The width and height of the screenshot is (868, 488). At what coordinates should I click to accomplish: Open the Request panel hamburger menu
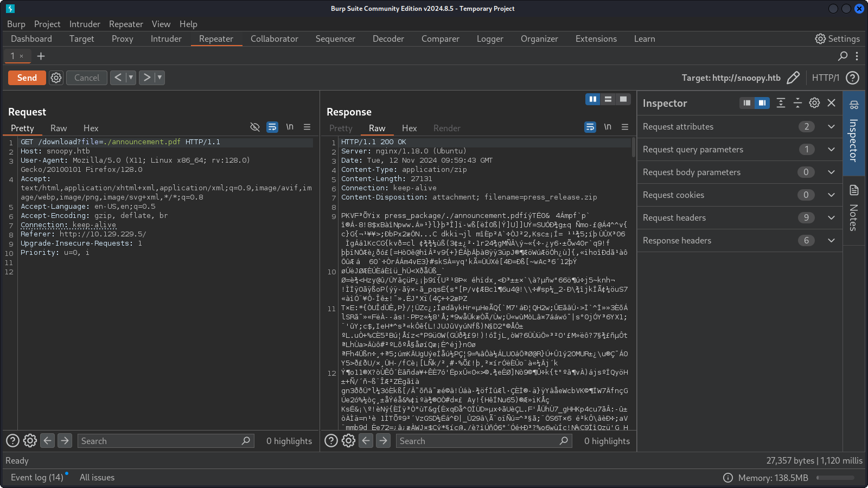[307, 127]
